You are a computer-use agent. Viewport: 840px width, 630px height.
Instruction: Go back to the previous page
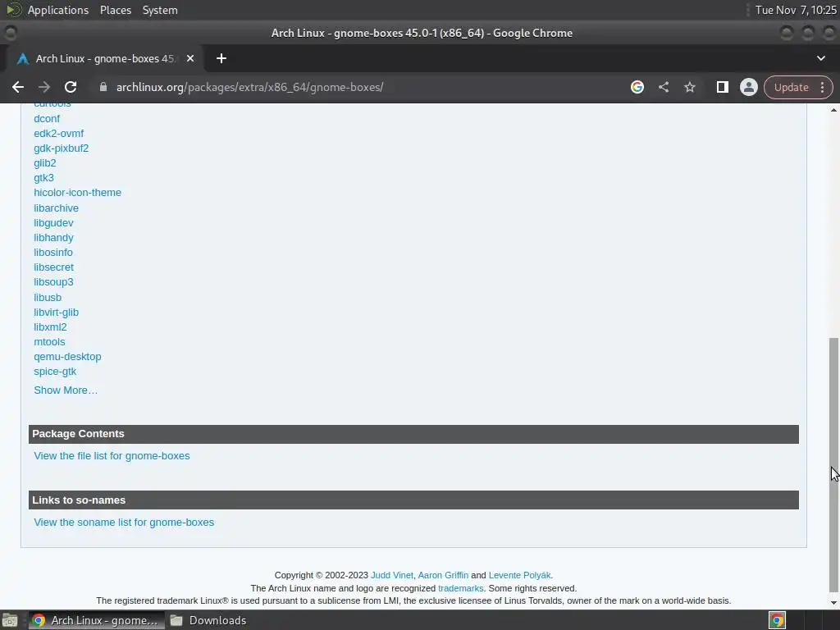tap(18, 87)
